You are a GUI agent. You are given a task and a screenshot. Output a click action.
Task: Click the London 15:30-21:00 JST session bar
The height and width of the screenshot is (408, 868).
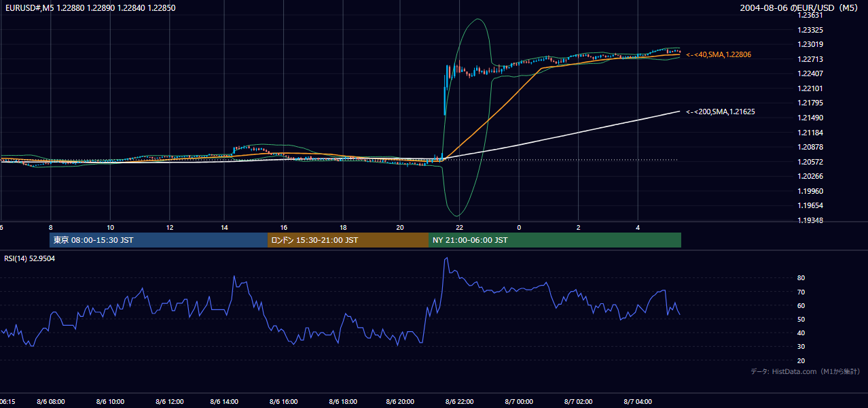pos(348,240)
